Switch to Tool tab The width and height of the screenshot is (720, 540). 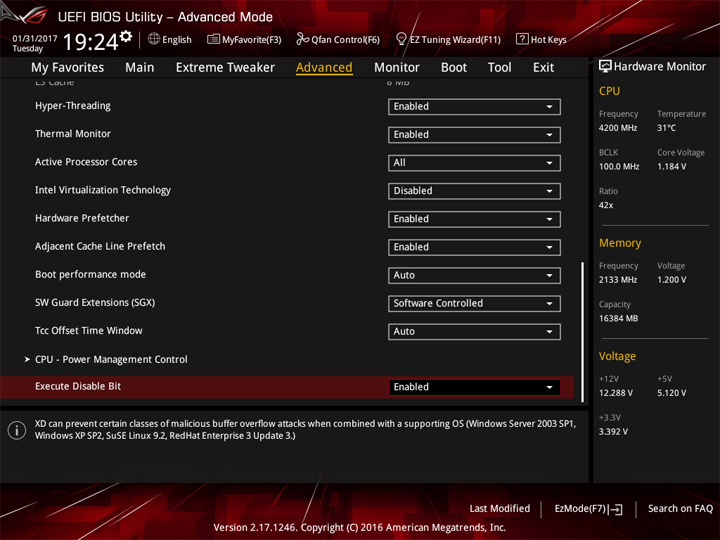[x=499, y=68]
